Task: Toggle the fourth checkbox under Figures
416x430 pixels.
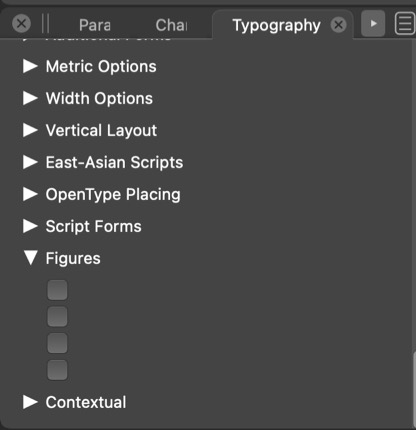Action: tap(57, 370)
